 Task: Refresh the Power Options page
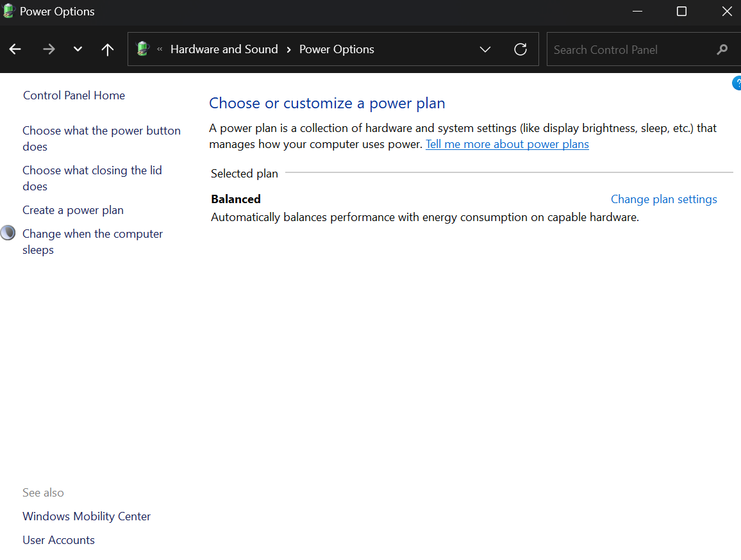click(520, 49)
